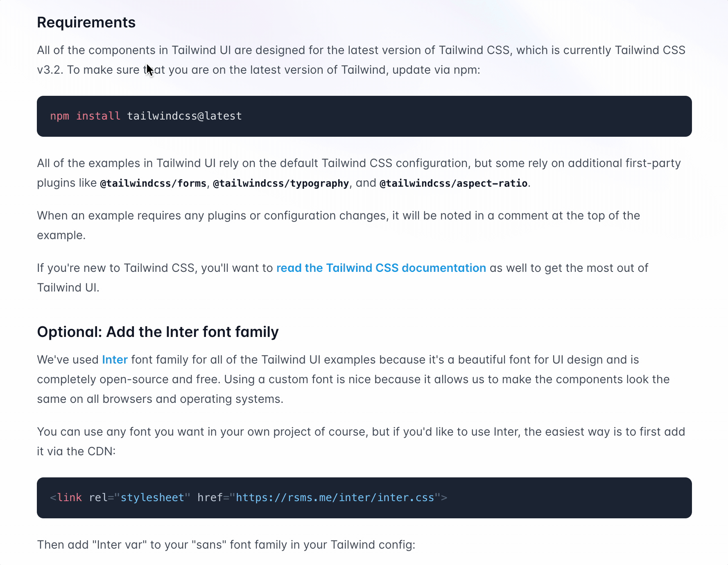Follow the Inter font link
Viewport: 728px width, 565px height.
[115, 360]
